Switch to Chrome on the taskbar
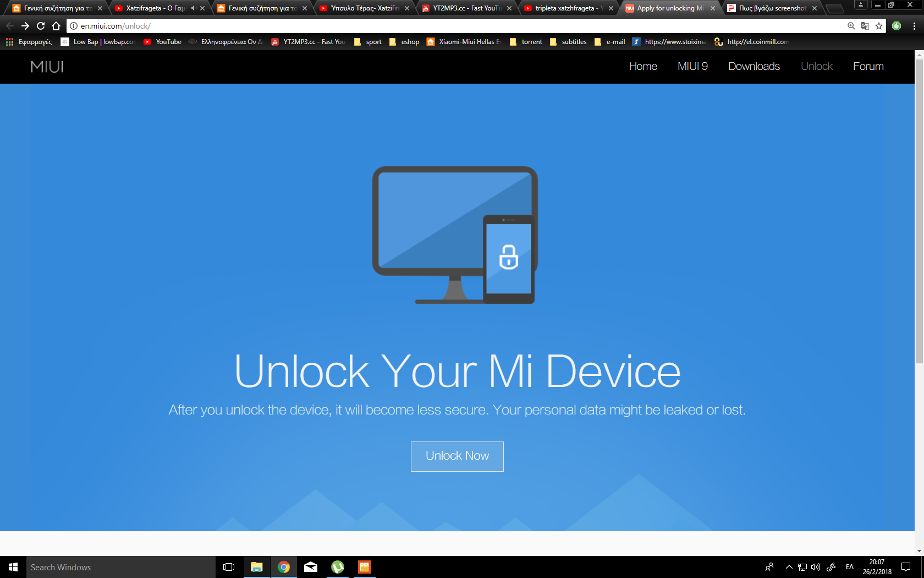924x578 pixels. pyautogui.click(x=284, y=567)
